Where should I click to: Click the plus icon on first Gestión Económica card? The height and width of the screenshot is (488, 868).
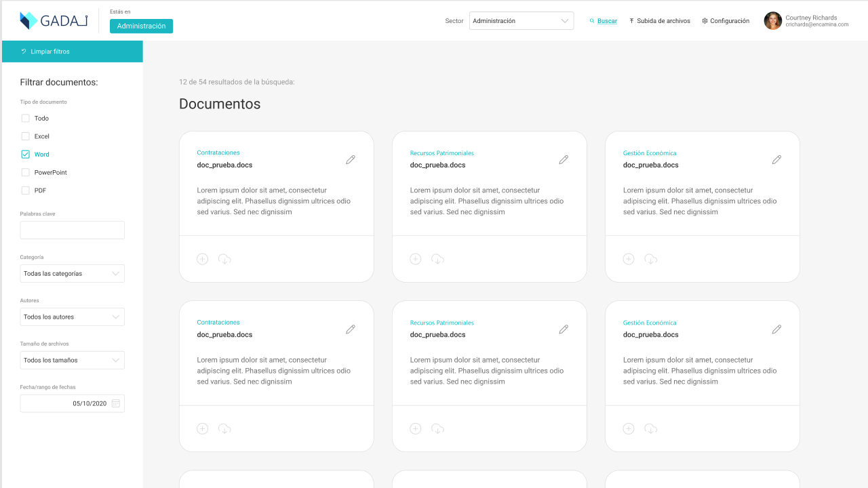[x=629, y=259]
